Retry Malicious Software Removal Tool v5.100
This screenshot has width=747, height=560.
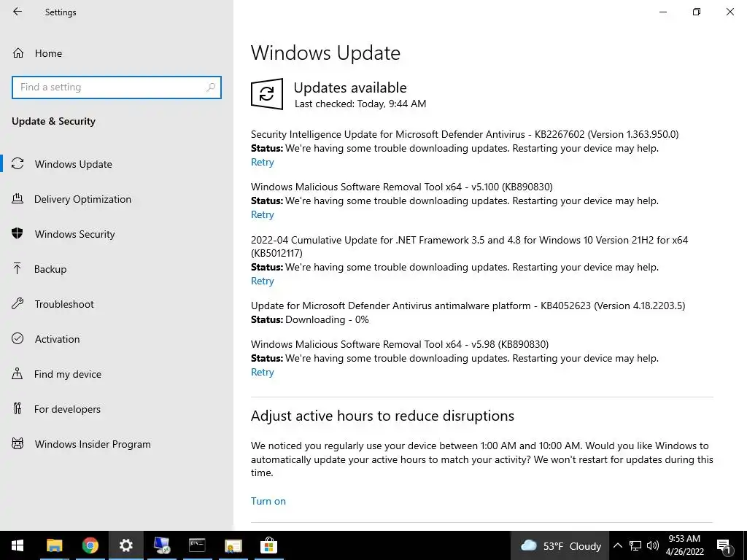click(x=263, y=214)
